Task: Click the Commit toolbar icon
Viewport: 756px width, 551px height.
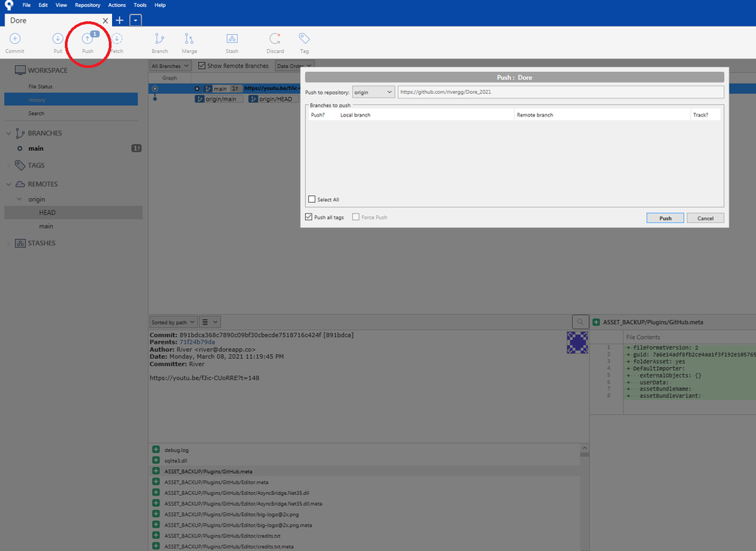Action: (x=15, y=39)
